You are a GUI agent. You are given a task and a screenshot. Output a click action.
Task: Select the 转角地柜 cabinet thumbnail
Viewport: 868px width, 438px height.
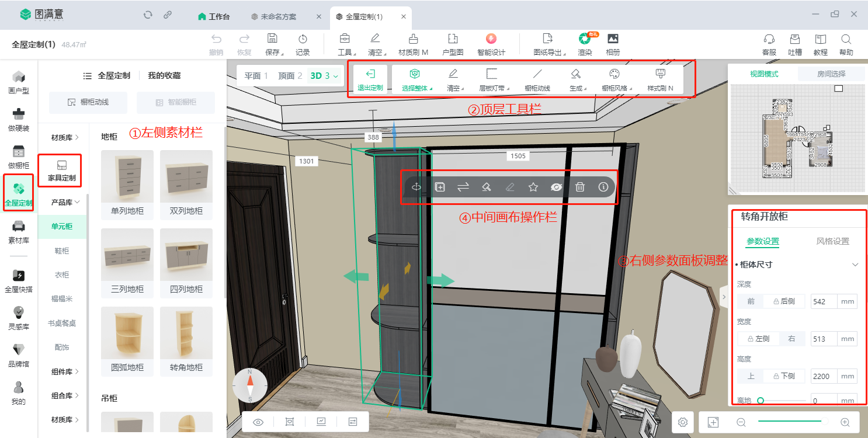[186, 342]
